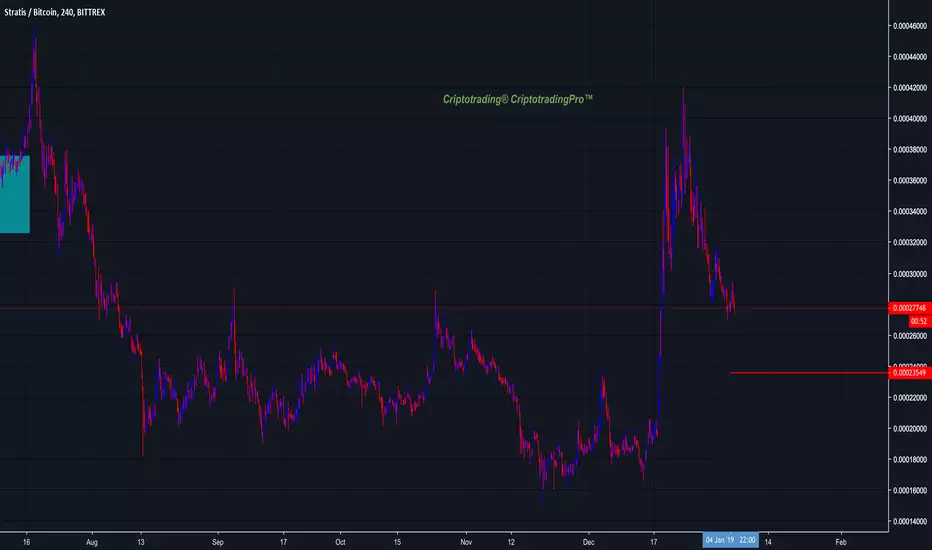Click the 17 date label after Sep
Image resolution: width=932 pixels, height=550 pixels.
pos(284,542)
